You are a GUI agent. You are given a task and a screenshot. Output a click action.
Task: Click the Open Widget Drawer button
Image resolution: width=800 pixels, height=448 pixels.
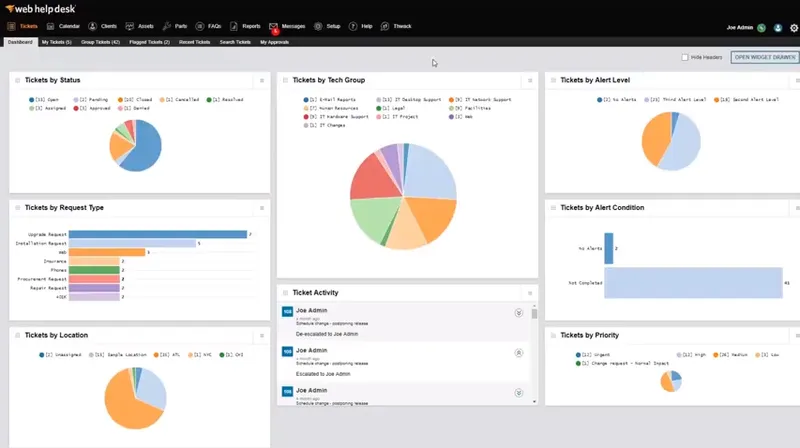765,57
